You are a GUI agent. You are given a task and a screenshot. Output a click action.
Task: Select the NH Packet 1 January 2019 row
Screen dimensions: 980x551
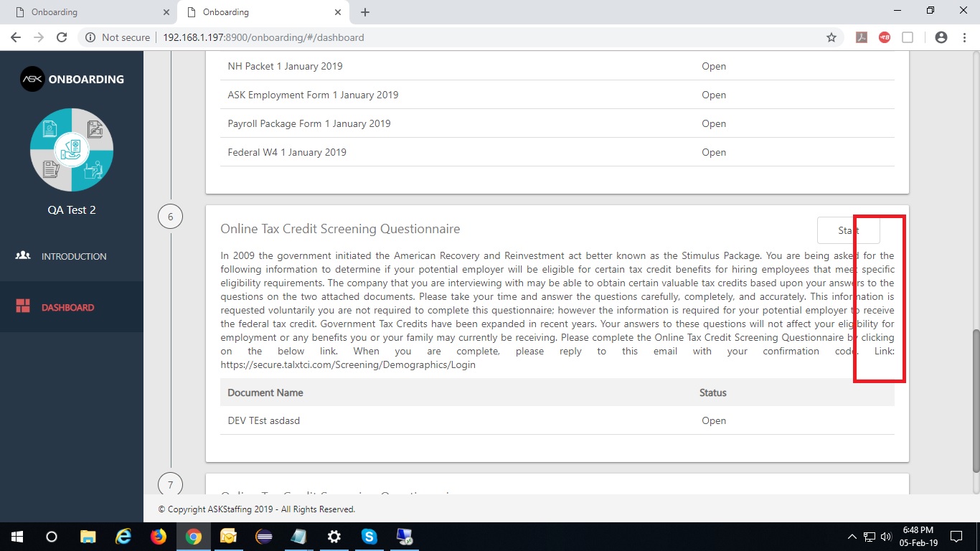(557, 66)
